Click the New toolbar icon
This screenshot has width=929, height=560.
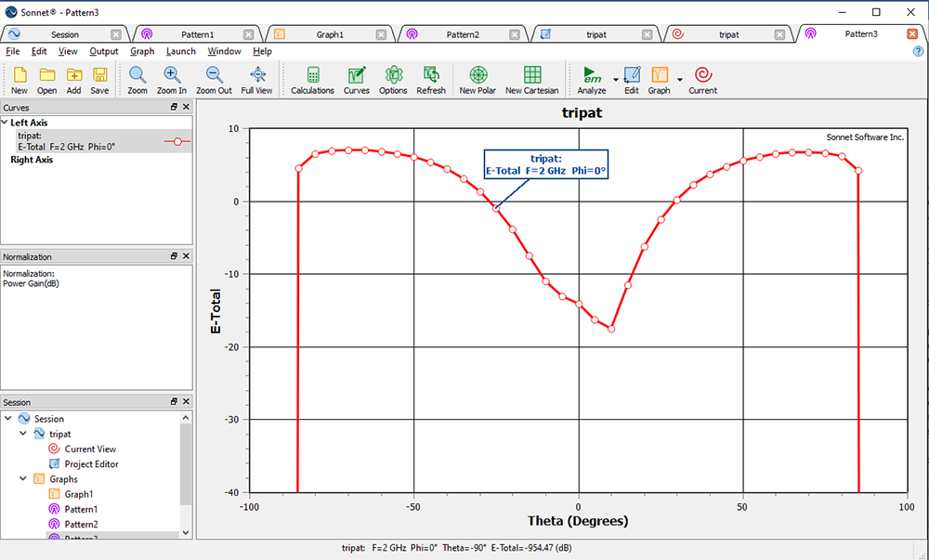[20, 80]
